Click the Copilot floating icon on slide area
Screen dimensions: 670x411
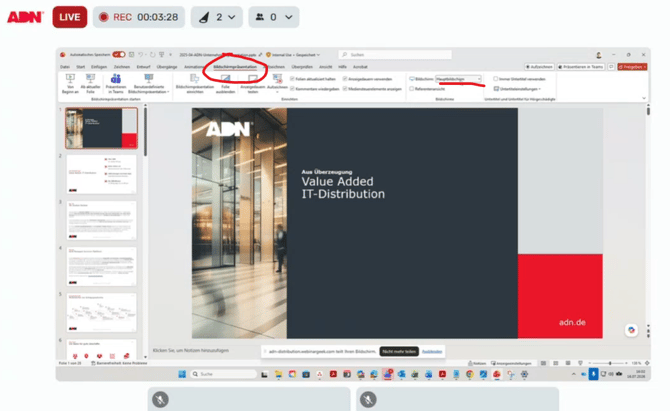click(631, 330)
